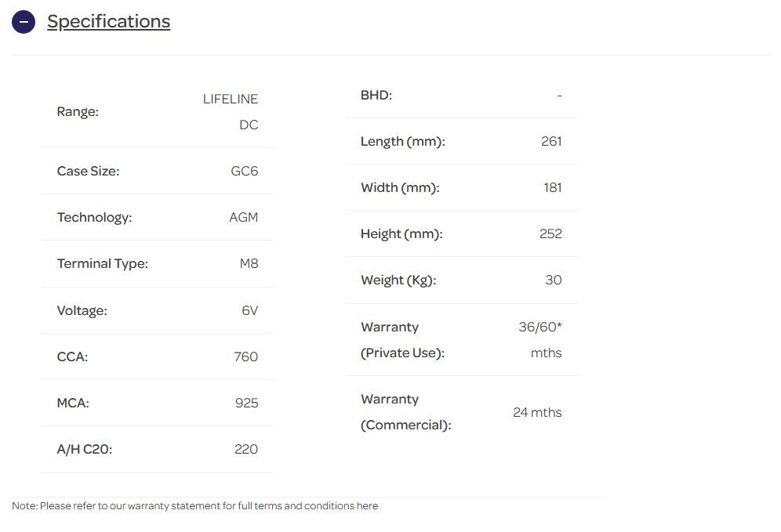This screenshot has height=532, width=781.
Task: Select the LIFELINE DC range value
Action: (x=231, y=112)
